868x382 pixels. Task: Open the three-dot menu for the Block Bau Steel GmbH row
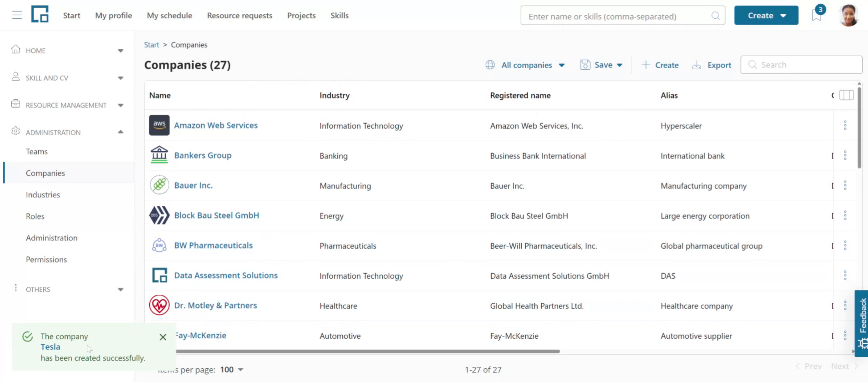pos(845,215)
